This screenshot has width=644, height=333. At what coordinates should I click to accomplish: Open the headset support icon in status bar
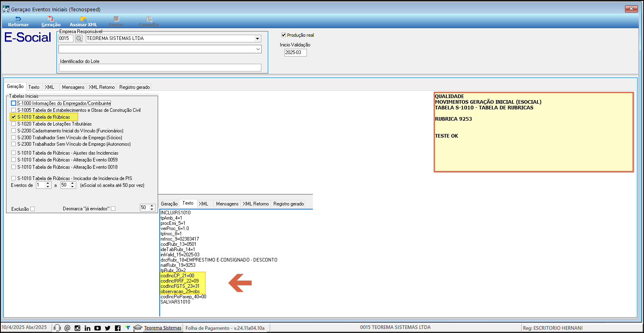[57, 328]
